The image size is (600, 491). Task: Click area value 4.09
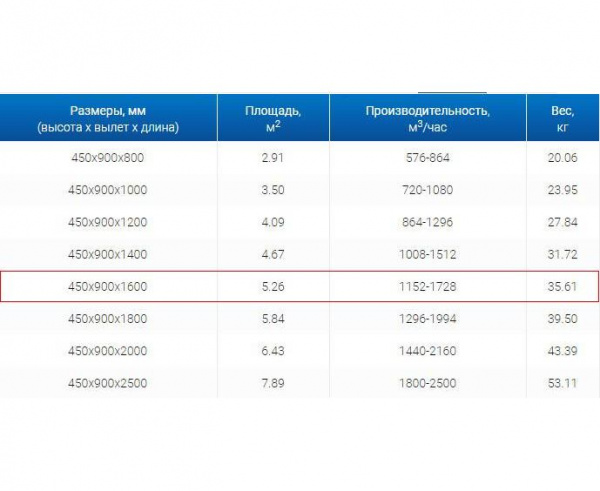pyautogui.click(x=273, y=222)
